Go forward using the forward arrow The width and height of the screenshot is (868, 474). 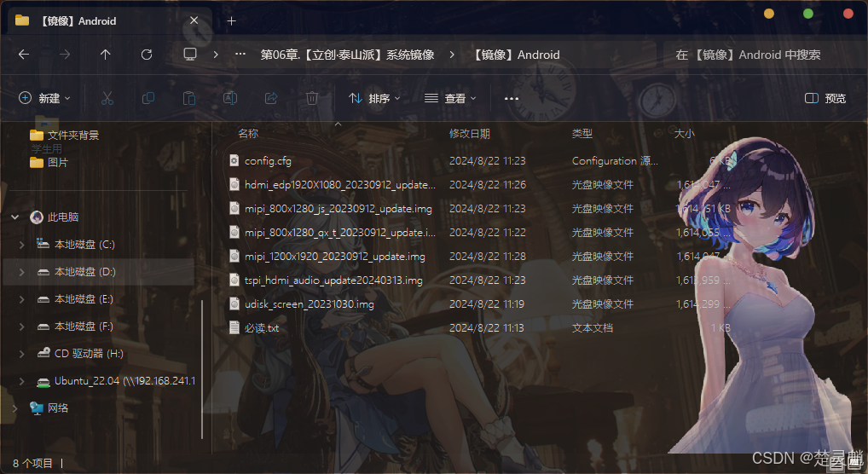65,55
